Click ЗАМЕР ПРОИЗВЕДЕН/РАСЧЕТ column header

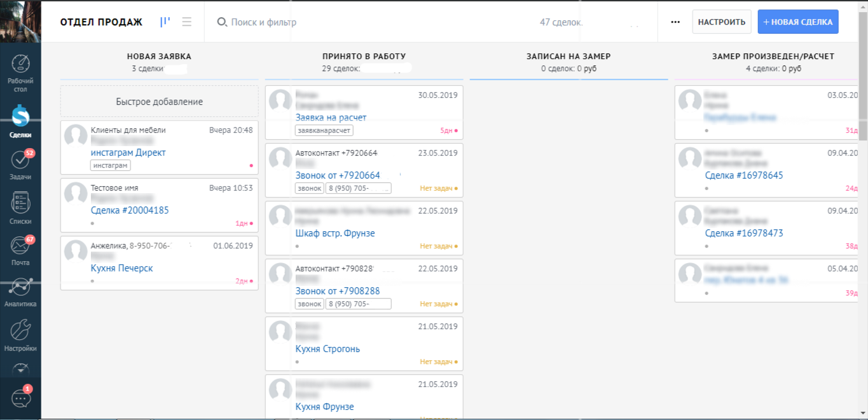773,57
